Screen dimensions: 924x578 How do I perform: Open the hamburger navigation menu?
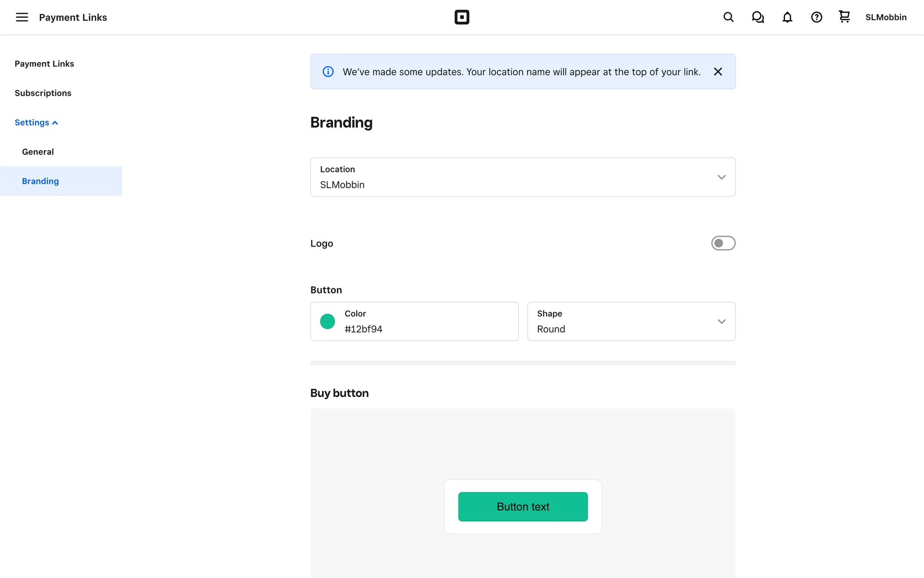[22, 17]
